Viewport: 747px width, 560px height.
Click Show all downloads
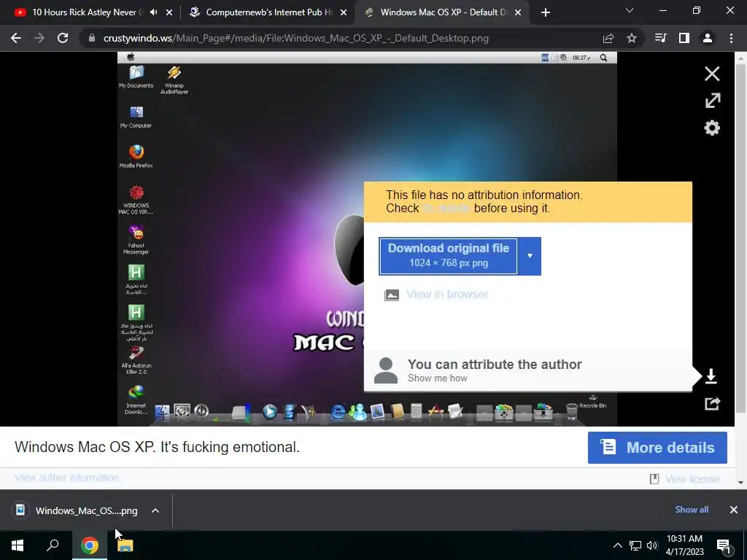(x=692, y=510)
